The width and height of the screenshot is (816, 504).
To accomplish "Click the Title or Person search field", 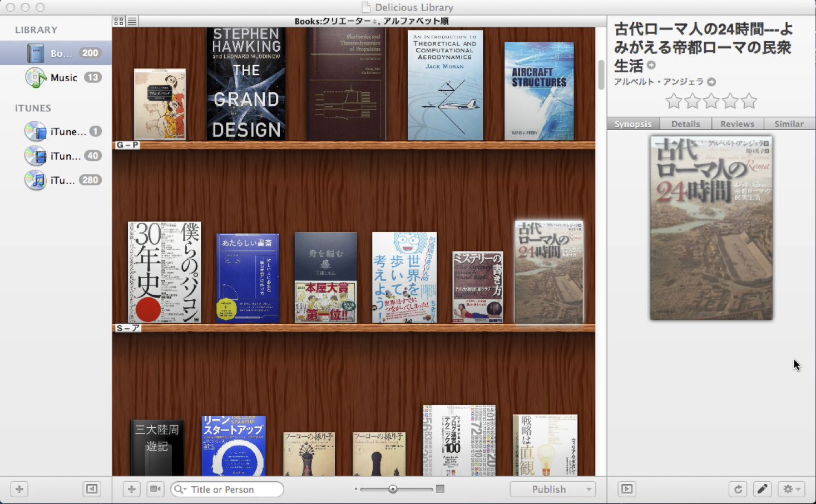I will click(x=228, y=490).
